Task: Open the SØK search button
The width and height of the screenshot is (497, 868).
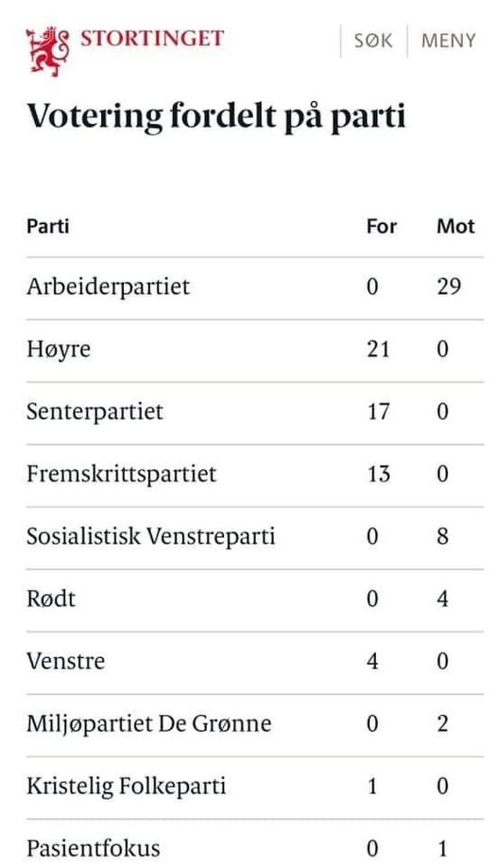Action: coord(373,41)
